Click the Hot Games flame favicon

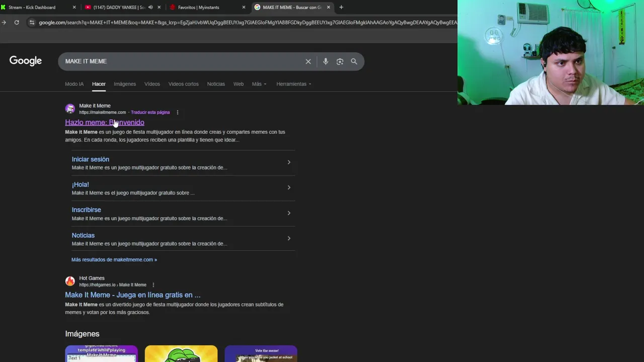[x=70, y=281]
